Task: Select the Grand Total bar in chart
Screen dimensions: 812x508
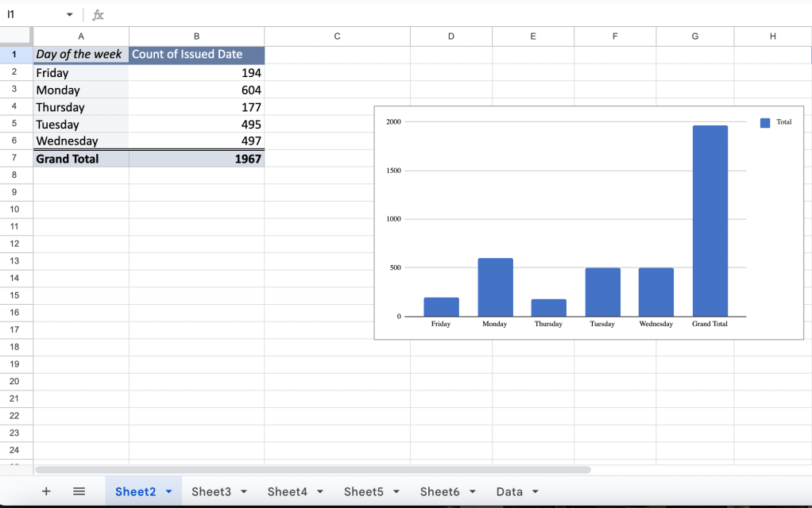Action: tap(710, 221)
